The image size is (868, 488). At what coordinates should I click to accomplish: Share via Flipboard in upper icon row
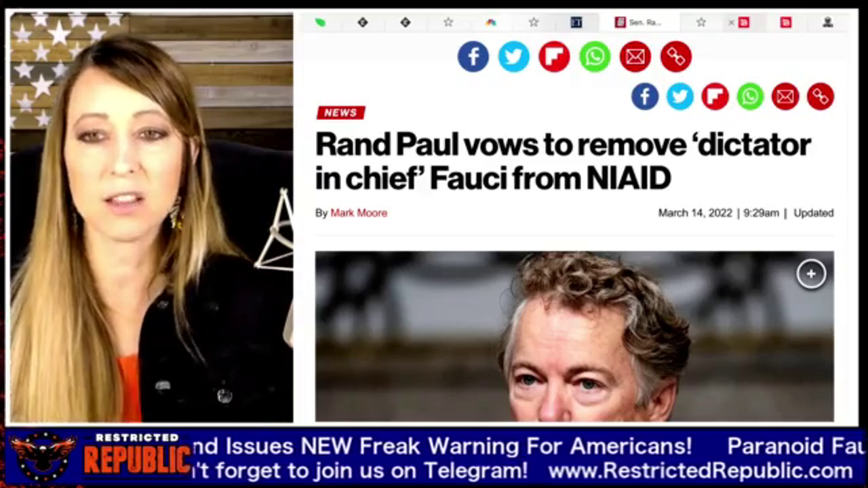coord(554,56)
